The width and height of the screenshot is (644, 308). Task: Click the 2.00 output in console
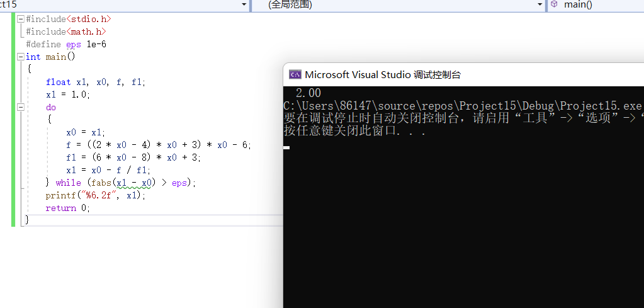point(308,93)
